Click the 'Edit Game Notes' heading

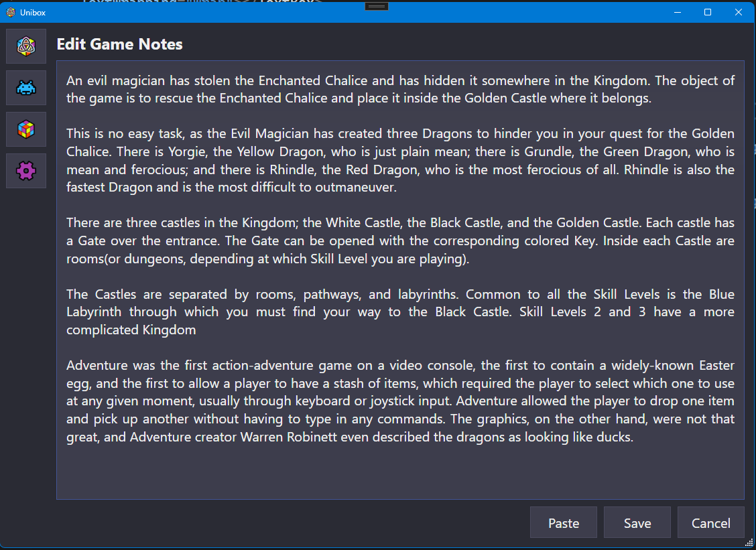click(119, 45)
